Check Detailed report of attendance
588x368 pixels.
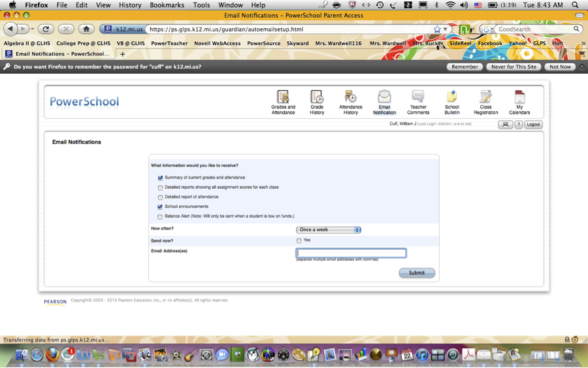(x=160, y=197)
